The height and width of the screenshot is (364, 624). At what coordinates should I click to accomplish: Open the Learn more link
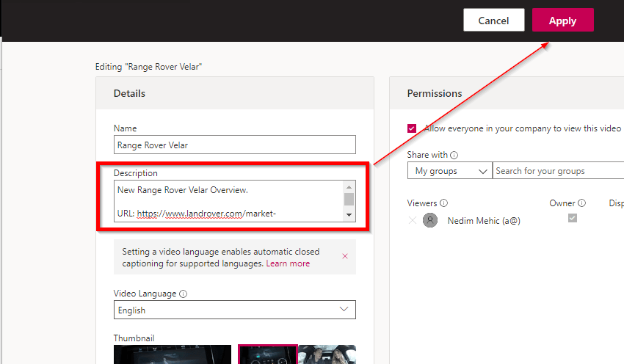coord(288,263)
